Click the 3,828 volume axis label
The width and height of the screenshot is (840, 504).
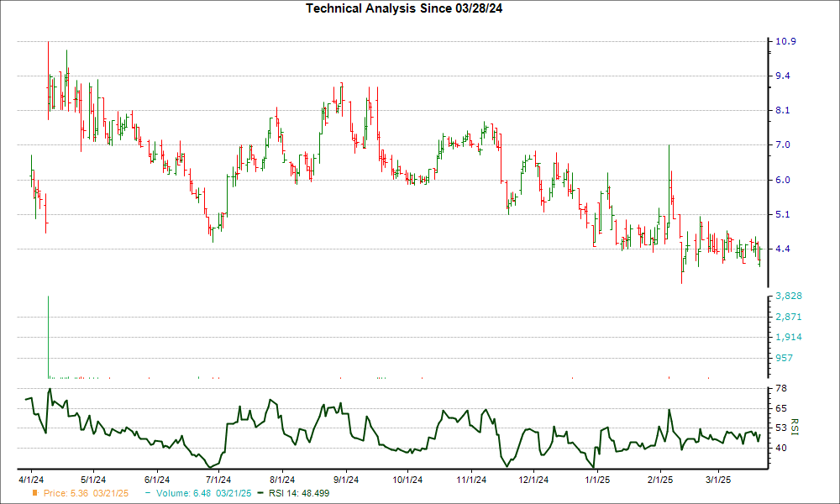pyautogui.click(x=789, y=297)
